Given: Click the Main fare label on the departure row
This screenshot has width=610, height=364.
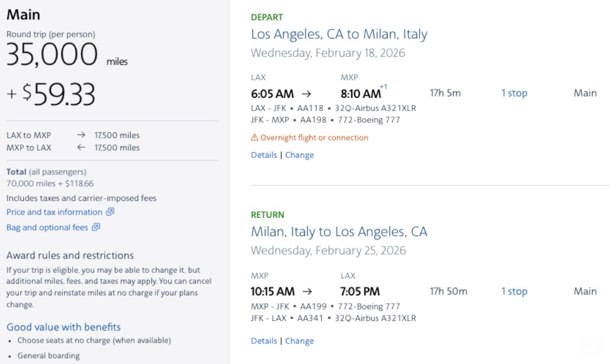Looking at the screenshot, I should (x=585, y=93).
